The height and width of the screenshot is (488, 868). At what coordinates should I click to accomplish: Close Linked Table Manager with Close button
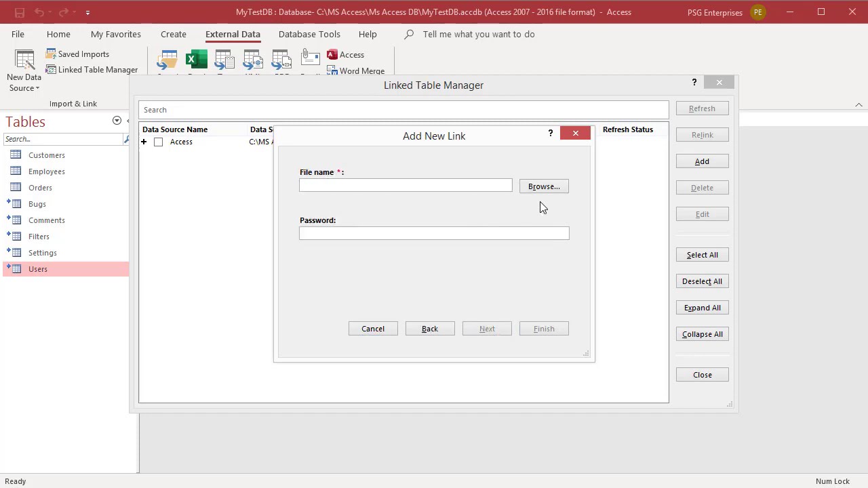pyautogui.click(x=702, y=375)
